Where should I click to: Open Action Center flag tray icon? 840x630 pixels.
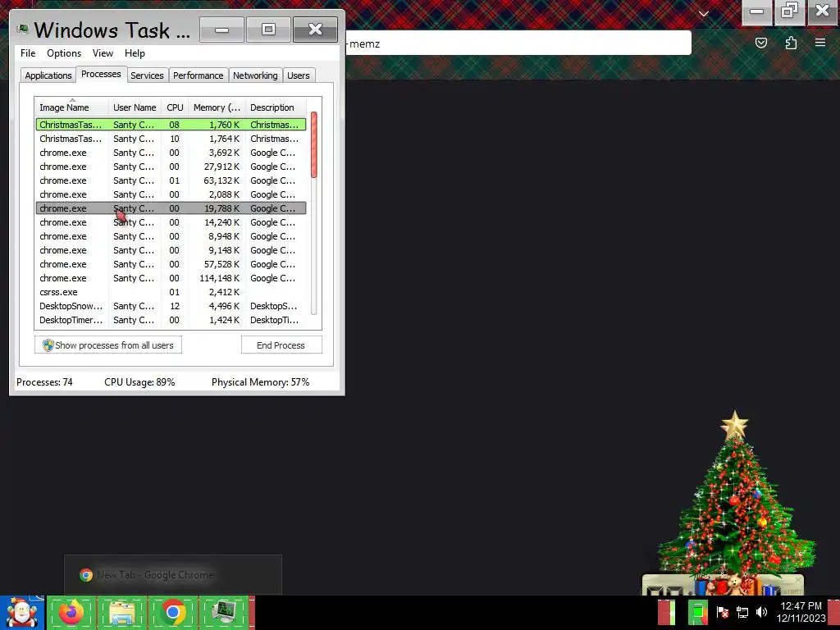[x=722, y=612]
